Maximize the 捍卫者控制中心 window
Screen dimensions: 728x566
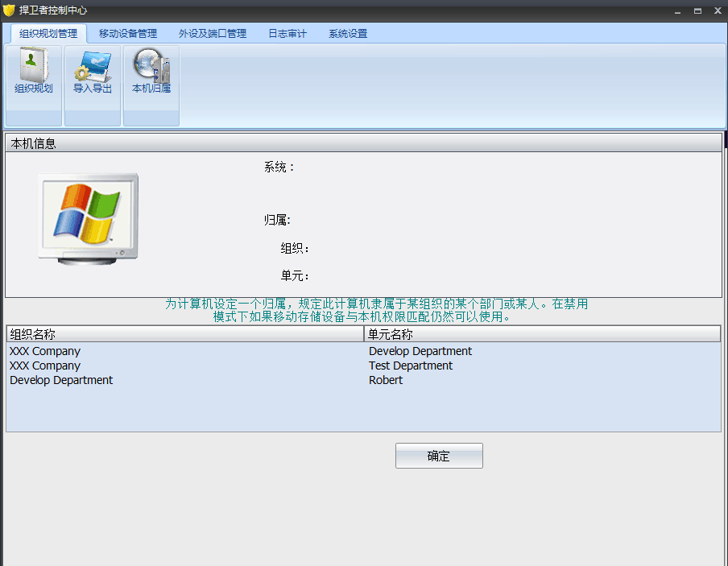coord(698,10)
